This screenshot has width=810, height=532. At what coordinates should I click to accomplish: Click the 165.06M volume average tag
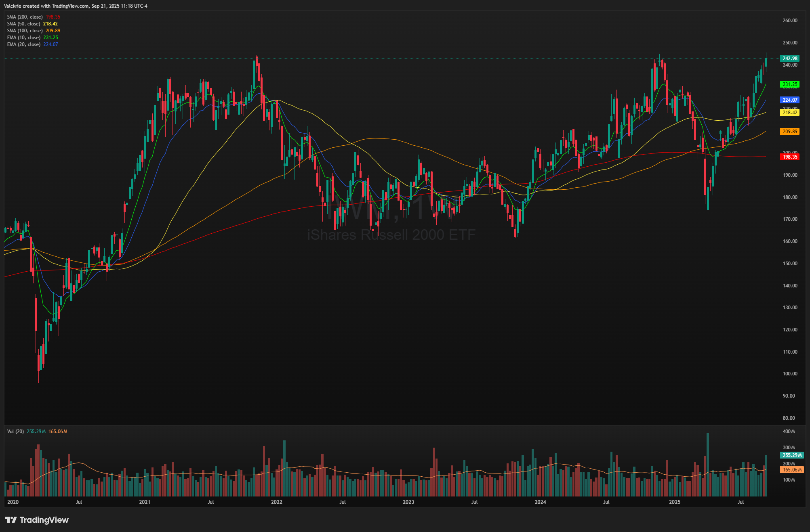791,470
